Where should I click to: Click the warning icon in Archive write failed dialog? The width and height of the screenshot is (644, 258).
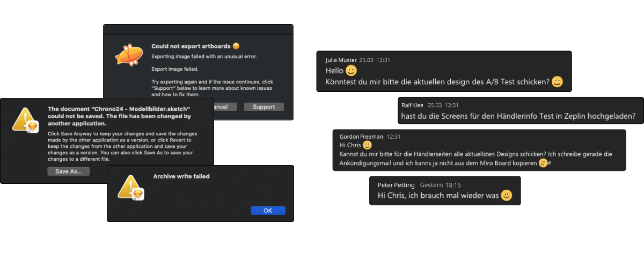(131, 188)
